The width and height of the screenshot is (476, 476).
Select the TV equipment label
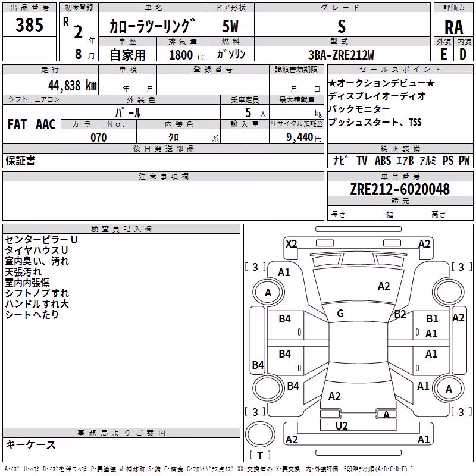coord(362,160)
